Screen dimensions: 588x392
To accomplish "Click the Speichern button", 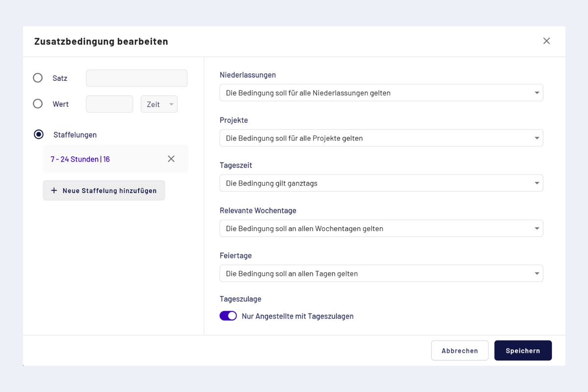I will coord(523,350).
